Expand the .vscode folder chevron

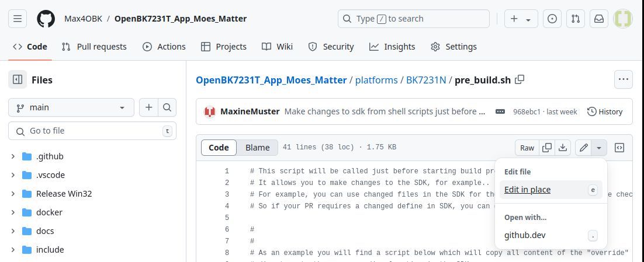(13, 175)
